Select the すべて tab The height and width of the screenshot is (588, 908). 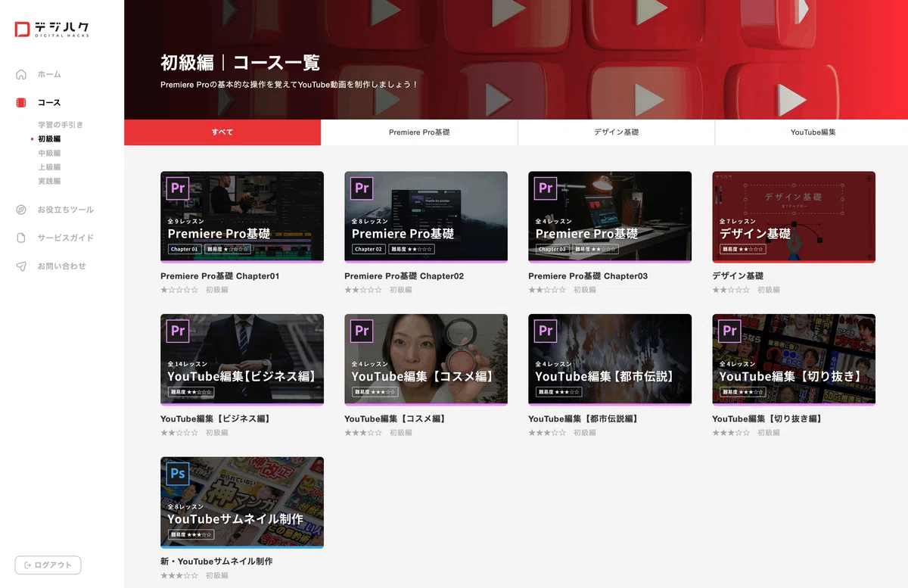click(222, 132)
